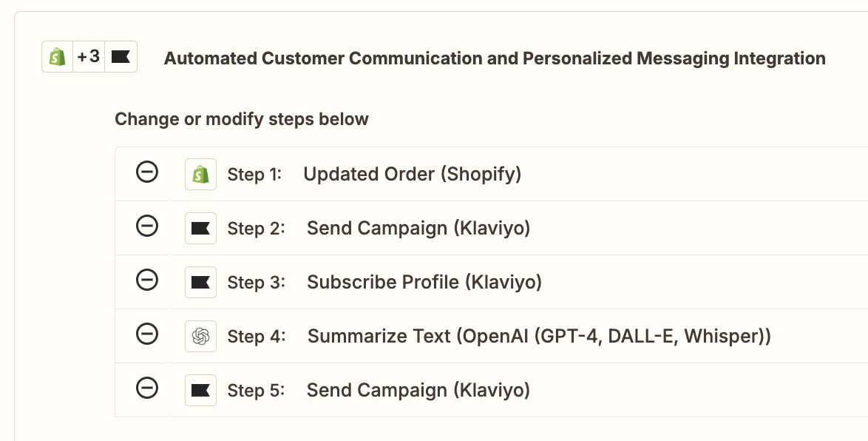Open Step 1: Updated Order (Shopify)
The image size is (868, 441).
tap(412, 175)
